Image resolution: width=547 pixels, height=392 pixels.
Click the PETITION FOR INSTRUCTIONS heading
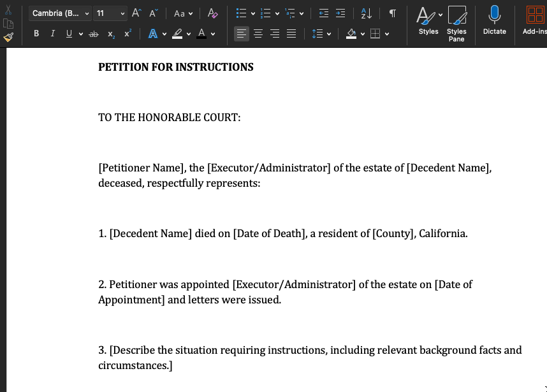(175, 67)
